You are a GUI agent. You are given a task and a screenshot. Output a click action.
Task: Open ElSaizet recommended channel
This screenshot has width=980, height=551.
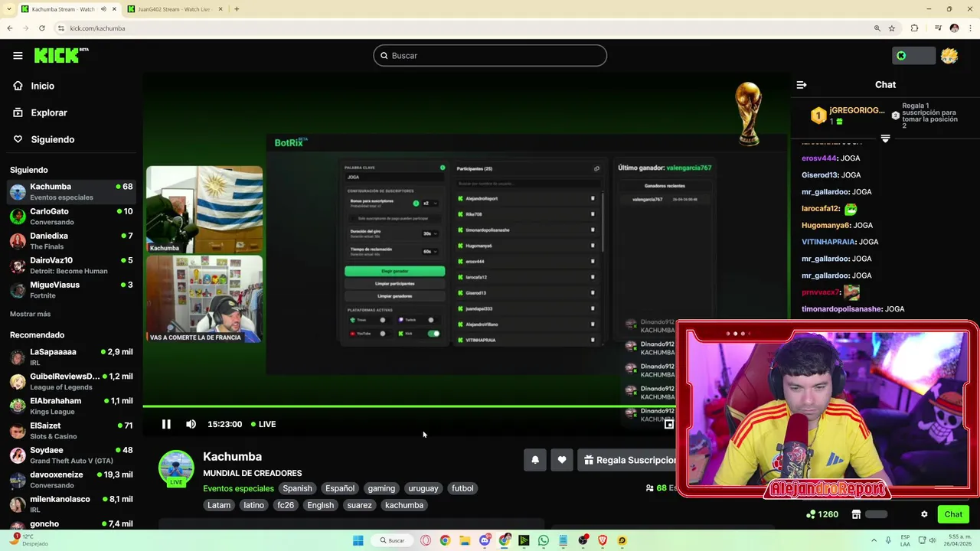pyautogui.click(x=71, y=430)
